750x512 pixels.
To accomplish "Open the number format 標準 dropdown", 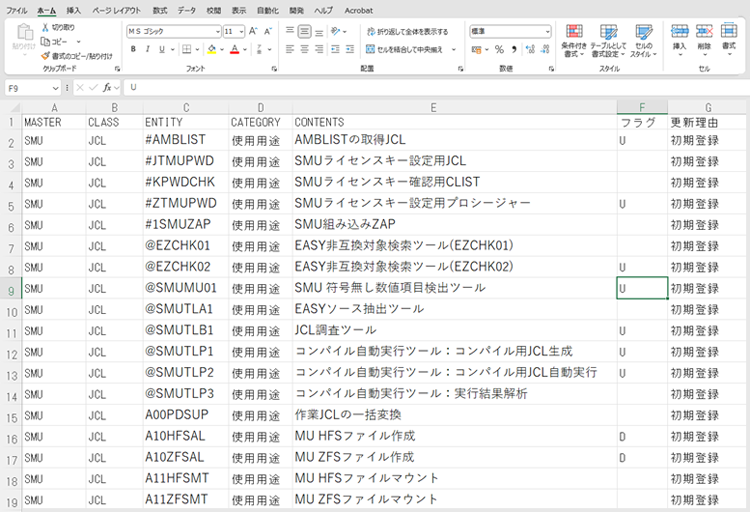I will 547,32.
